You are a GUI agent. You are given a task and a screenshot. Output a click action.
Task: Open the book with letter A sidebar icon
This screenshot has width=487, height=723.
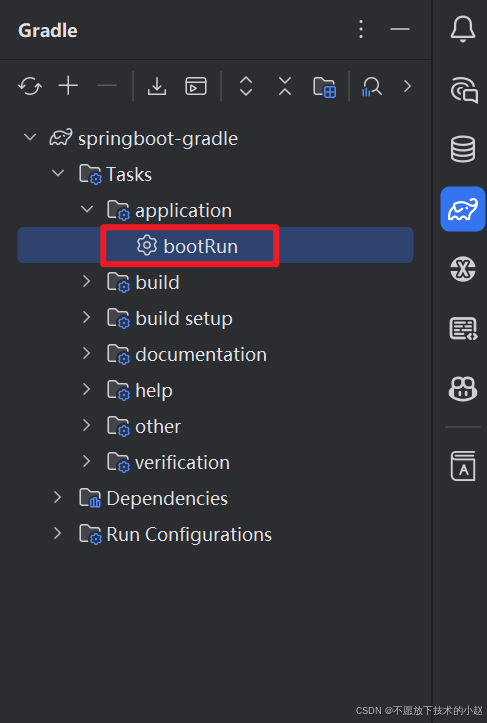[463, 466]
